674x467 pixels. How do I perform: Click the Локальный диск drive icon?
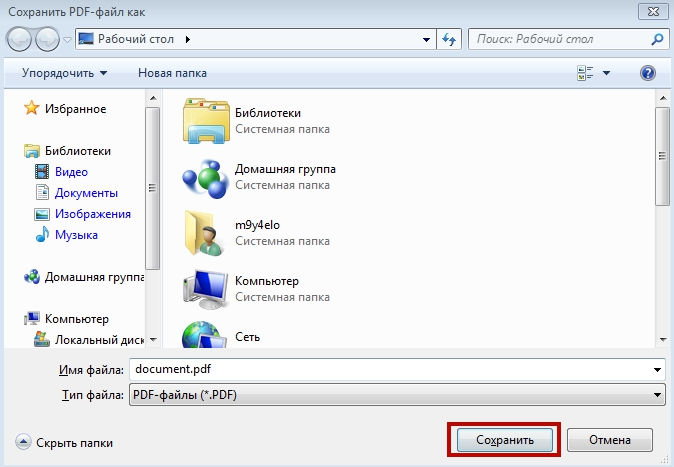coord(42,339)
